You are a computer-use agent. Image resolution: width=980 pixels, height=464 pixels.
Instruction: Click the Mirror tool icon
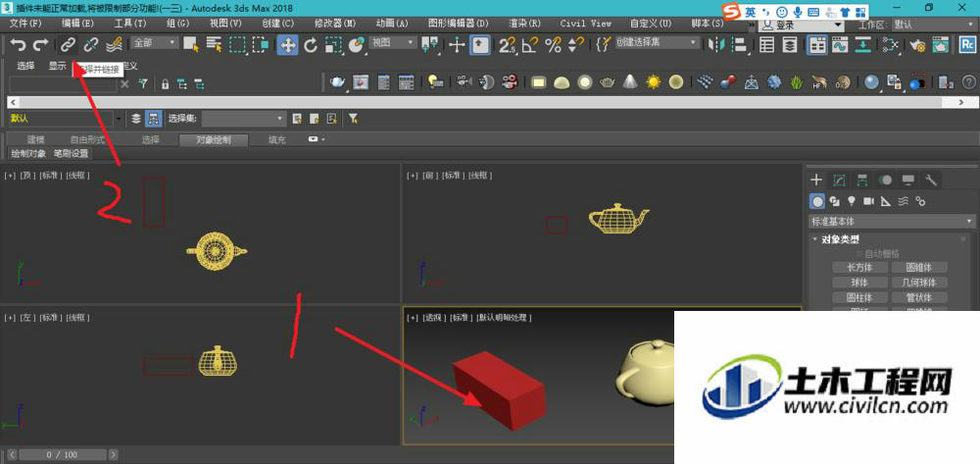click(716, 44)
